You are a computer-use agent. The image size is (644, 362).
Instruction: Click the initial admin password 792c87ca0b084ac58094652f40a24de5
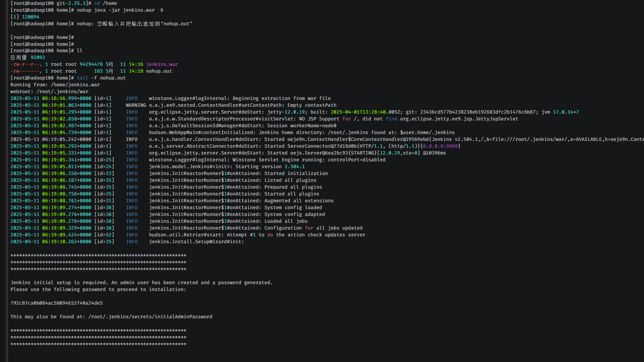point(57,303)
